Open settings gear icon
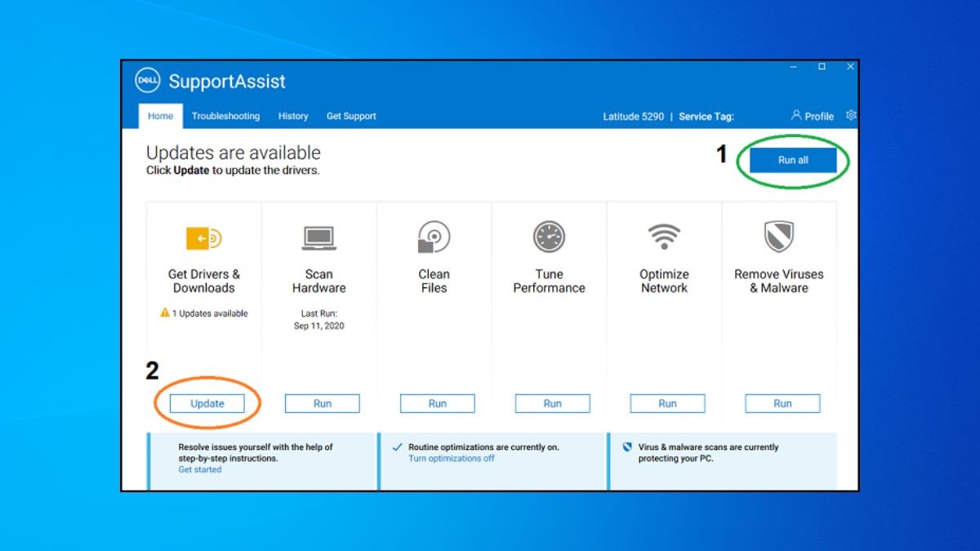980x551 pixels. point(851,115)
